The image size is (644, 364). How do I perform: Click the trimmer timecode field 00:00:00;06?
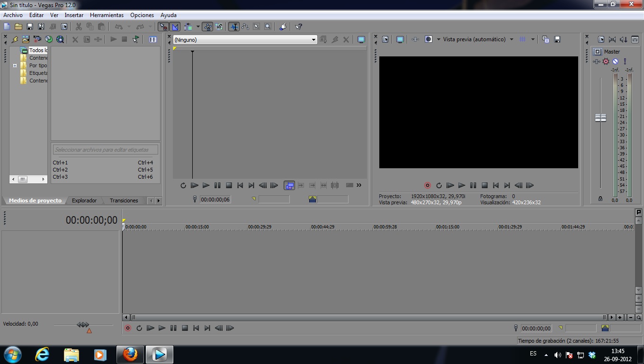click(215, 200)
